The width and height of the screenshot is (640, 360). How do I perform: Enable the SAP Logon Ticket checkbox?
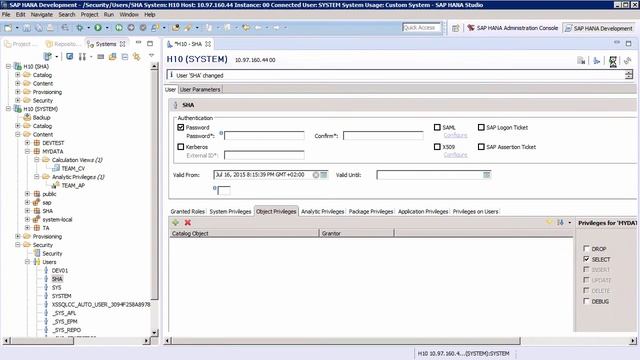[x=481, y=127]
